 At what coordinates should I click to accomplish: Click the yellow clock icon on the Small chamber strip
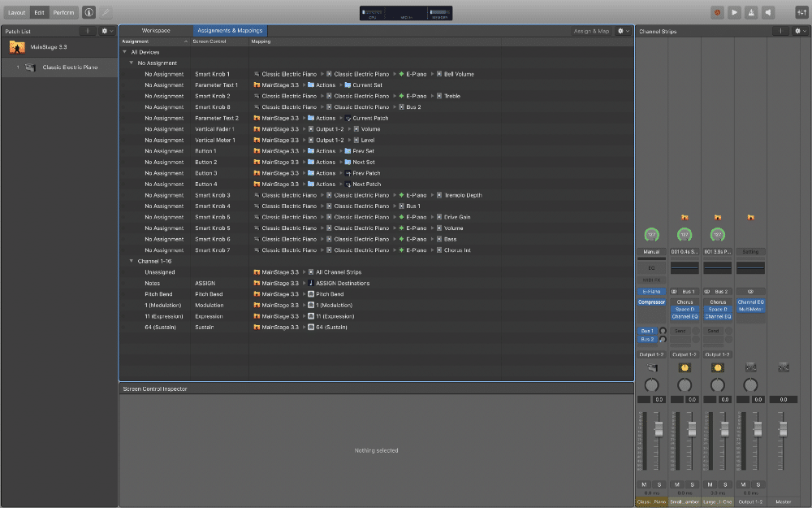(x=685, y=367)
